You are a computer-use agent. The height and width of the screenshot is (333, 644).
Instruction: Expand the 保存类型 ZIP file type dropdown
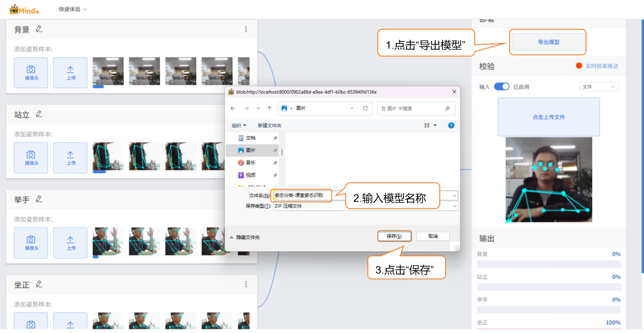click(454, 206)
